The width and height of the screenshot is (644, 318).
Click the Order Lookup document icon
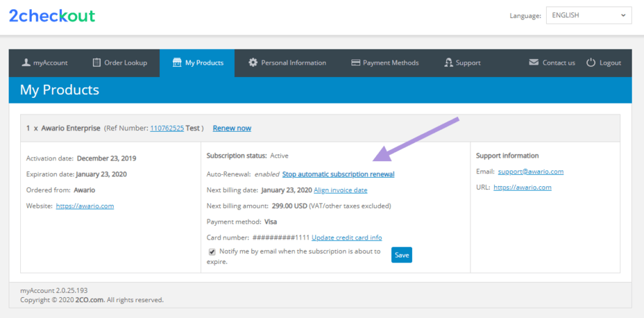[x=97, y=62]
